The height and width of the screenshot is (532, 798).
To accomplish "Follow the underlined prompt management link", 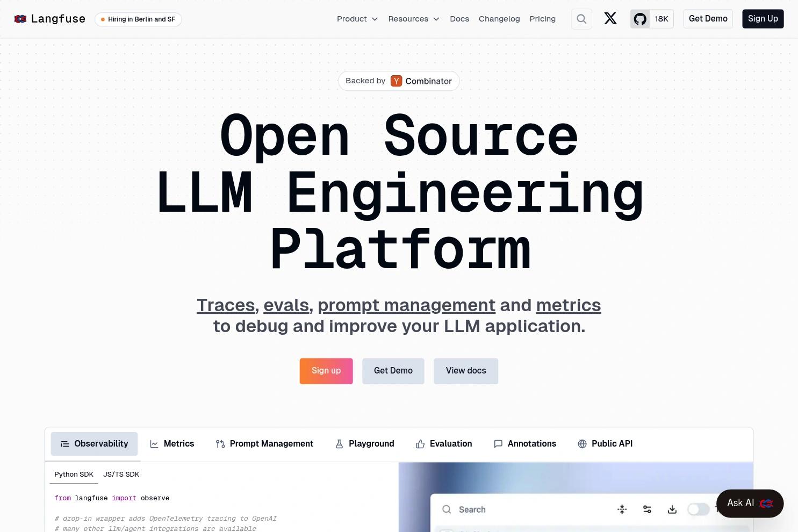I will [x=406, y=305].
